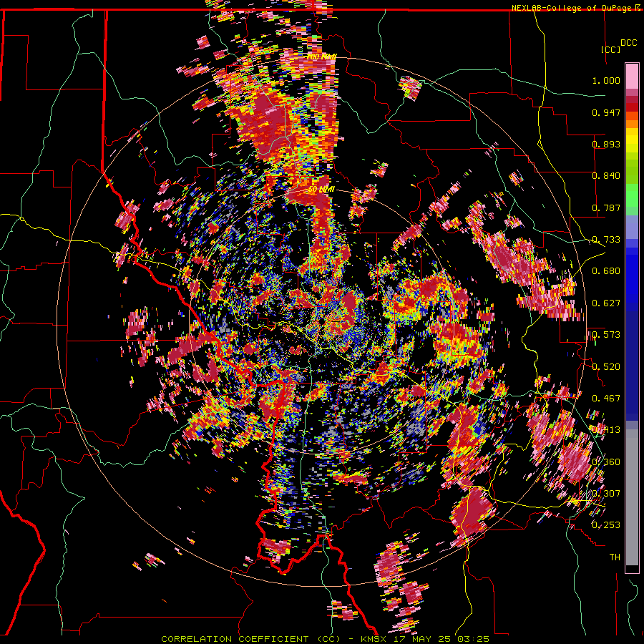Click the 0.680 legend value
Screen dimensions: 644x644
pos(606,271)
